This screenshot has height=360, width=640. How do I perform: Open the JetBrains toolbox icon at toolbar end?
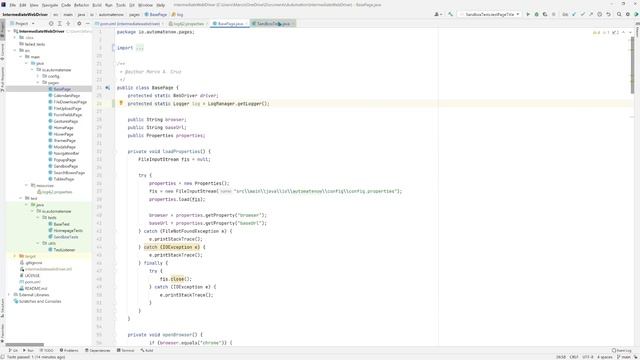pos(636,14)
